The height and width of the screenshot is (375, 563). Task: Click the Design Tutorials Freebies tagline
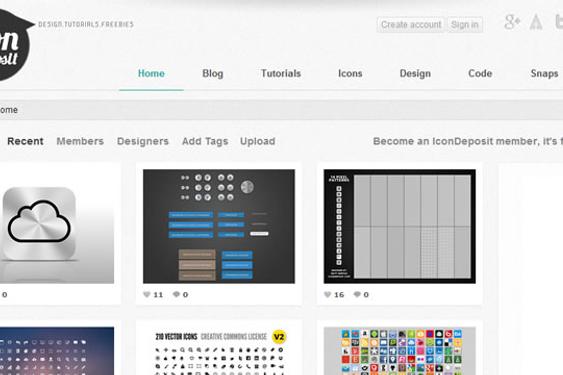(x=86, y=24)
